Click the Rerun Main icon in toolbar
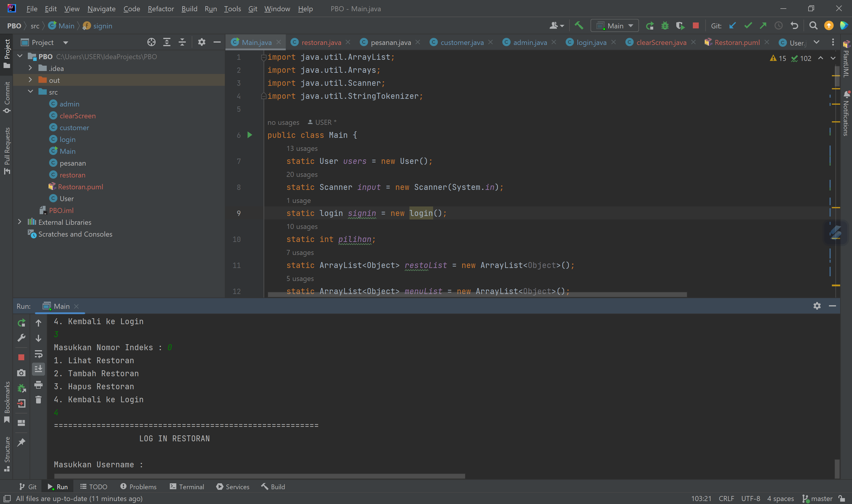 (650, 26)
